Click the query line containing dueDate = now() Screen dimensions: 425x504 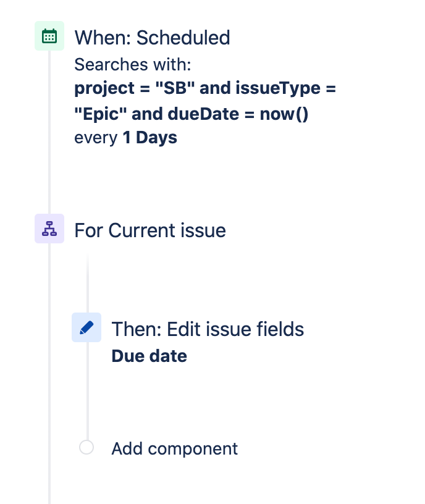click(x=191, y=114)
